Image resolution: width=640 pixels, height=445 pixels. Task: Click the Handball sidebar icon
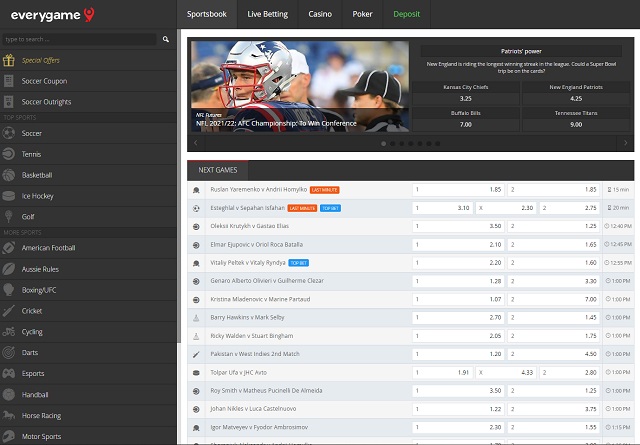click(9, 394)
